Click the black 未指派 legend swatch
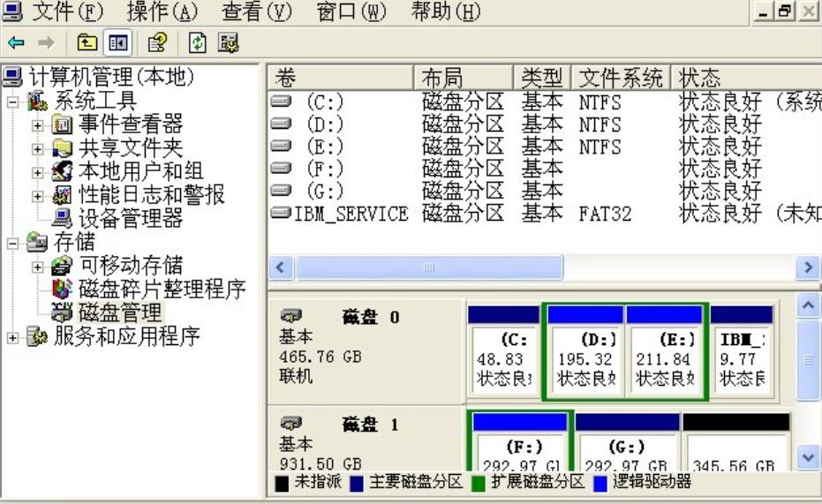The width and height of the screenshot is (822, 504). 282,484
